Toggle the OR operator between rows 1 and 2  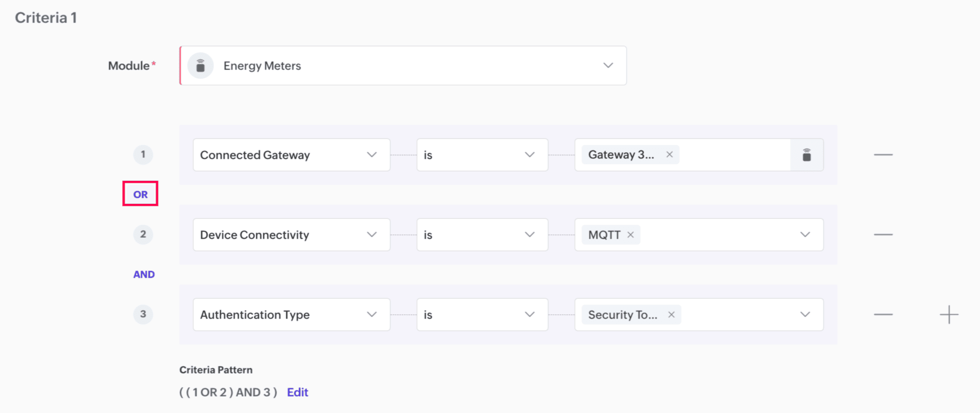click(140, 194)
